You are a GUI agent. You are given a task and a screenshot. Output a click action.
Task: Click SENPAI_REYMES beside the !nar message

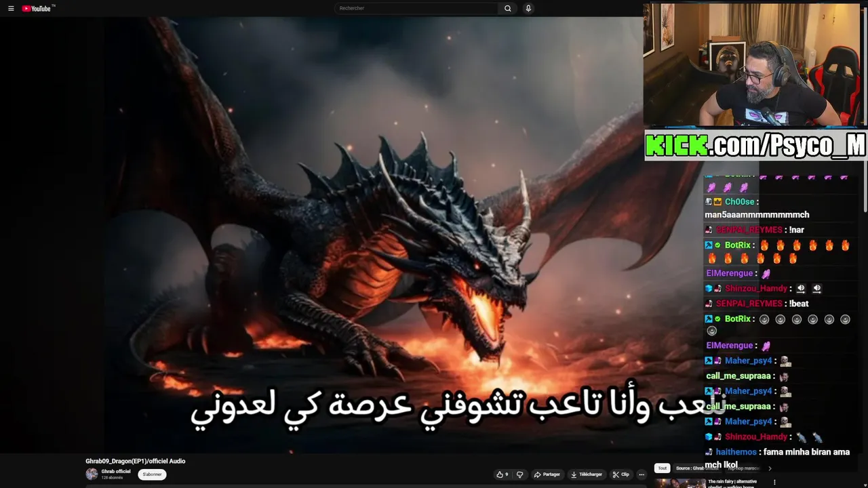tap(749, 230)
